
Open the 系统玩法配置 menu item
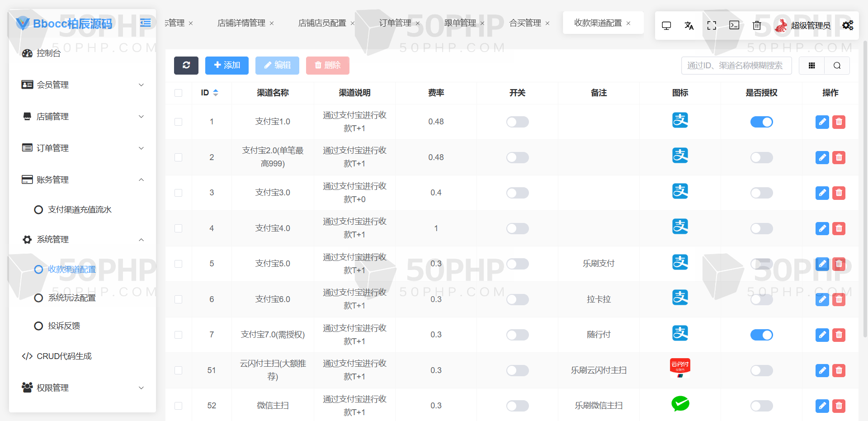coord(72,298)
